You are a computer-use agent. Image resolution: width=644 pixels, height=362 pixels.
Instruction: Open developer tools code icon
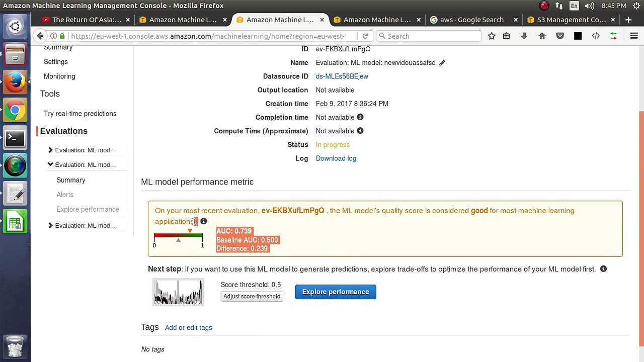click(596, 36)
